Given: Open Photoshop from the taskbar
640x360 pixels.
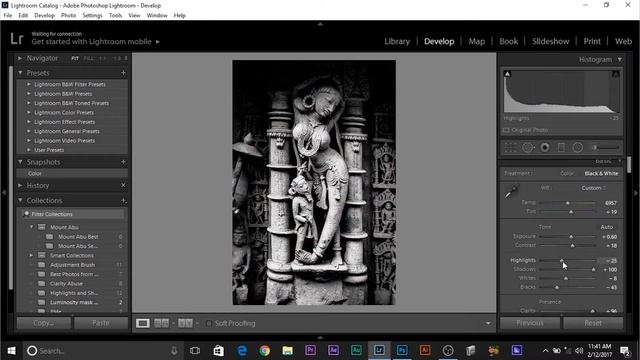Looking at the screenshot, I should [x=402, y=350].
